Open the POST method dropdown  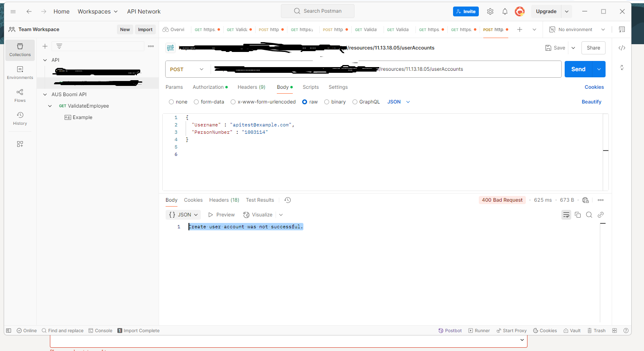(x=187, y=69)
